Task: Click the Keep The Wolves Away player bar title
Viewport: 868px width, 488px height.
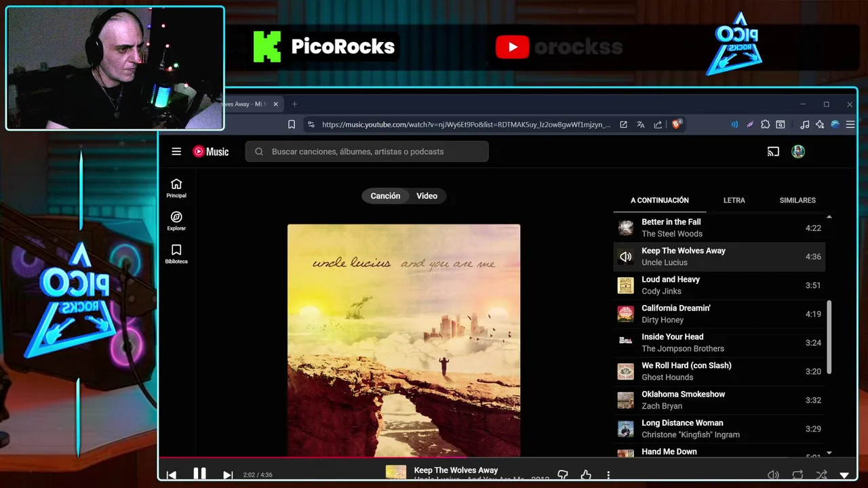Action: 456,470
